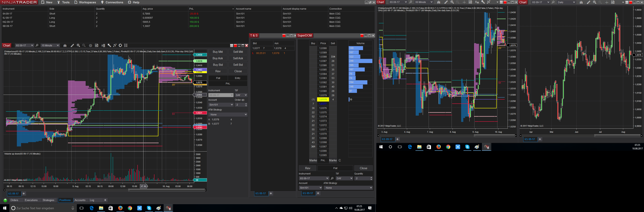Viewport: 644px width, 212px height.
Task: Toggle crosshair in 15 Minute chart toolbar
Action: (91, 46)
